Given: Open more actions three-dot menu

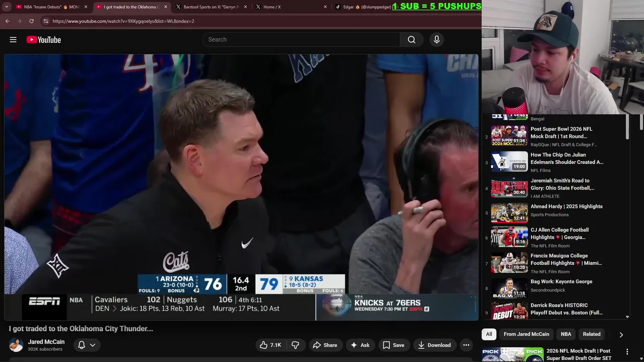Looking at the screenshot, I should tap(466, 345).
